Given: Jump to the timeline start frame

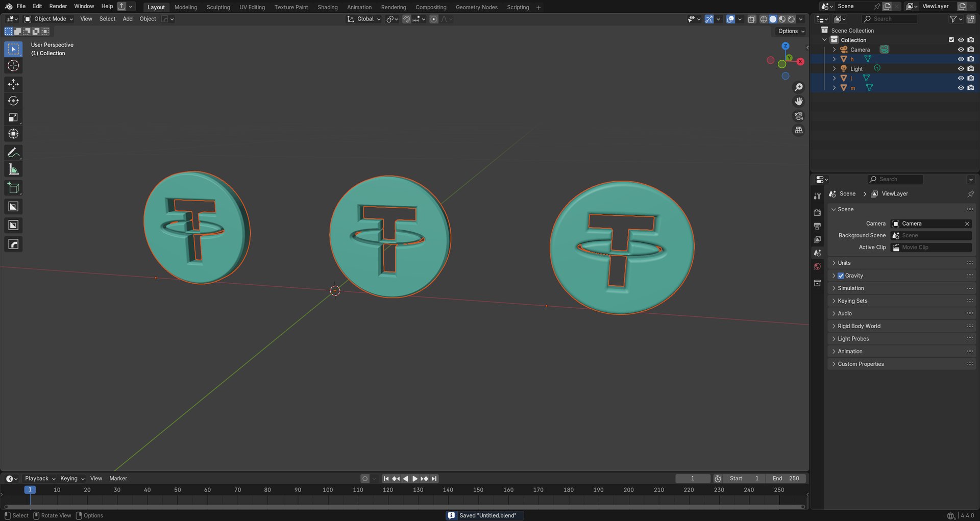Looking at the screenshot, I should pyautogui.click(x=386, y=479).
